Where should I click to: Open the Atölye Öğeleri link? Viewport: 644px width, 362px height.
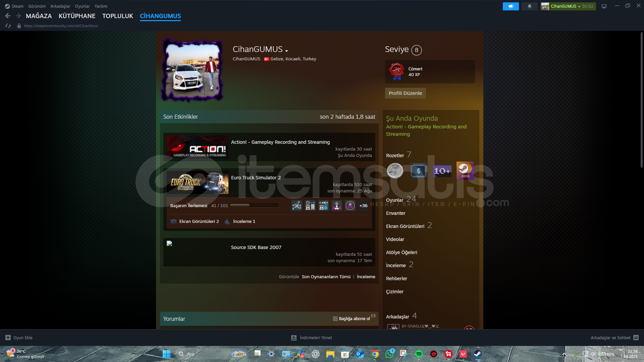point(401,252)
